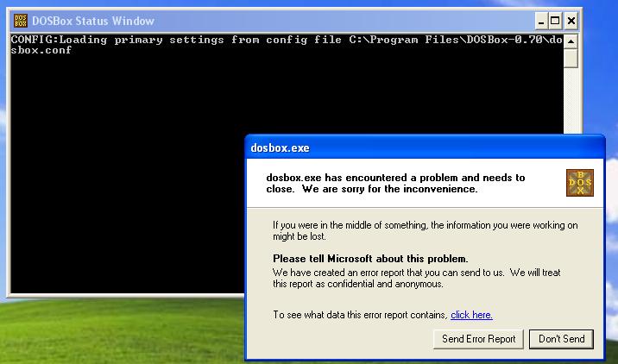Click the DOSBox logo icon in error dialog
Image resolution: width=618 pixels, height=364 pixels.
pyautogui.click(x=580, y=183)
